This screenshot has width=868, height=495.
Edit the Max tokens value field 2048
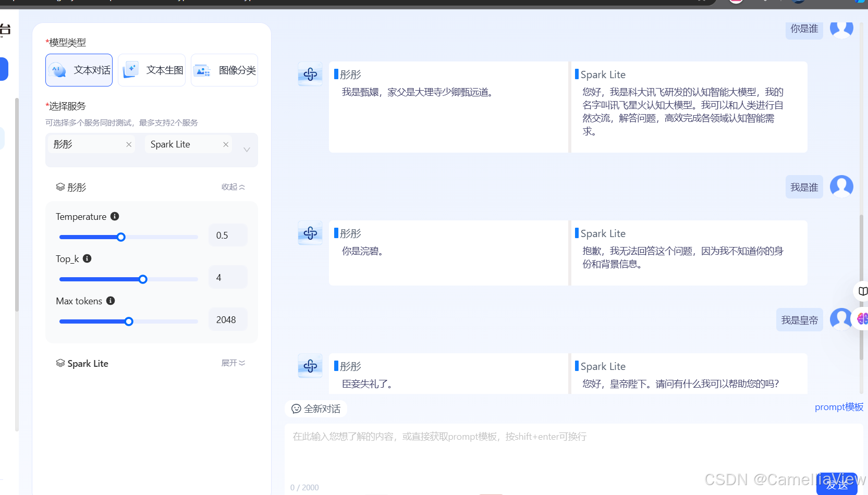228,320
